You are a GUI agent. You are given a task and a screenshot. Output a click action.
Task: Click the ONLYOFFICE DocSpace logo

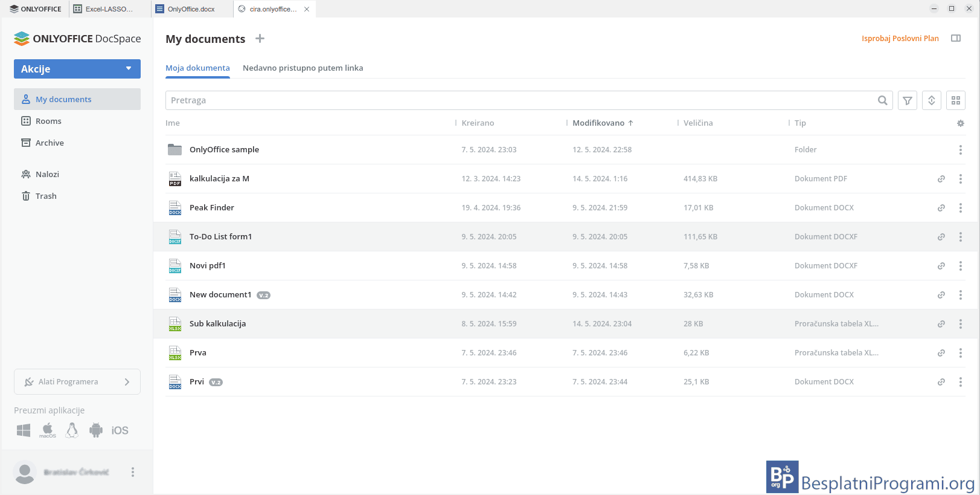click(77, 39)
